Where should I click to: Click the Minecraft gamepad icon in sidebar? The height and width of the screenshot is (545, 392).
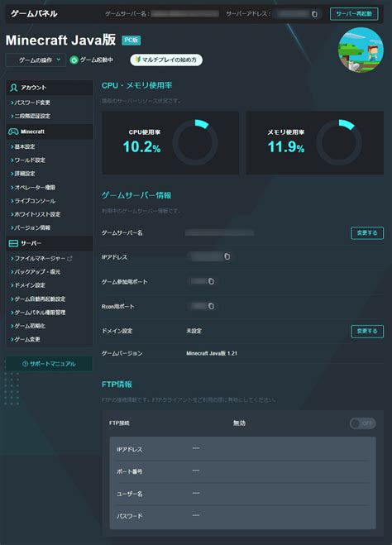point(13,131)
